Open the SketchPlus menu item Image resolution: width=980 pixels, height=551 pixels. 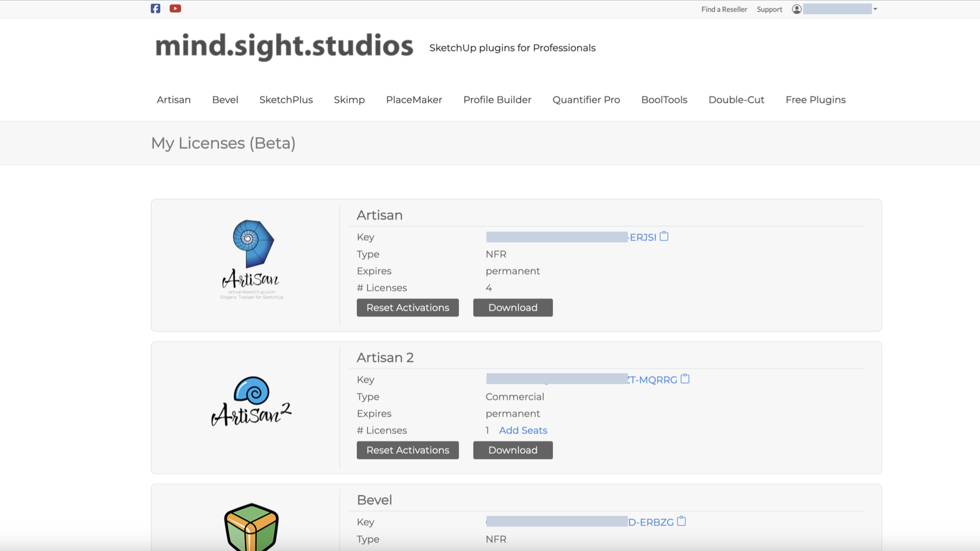286,100
